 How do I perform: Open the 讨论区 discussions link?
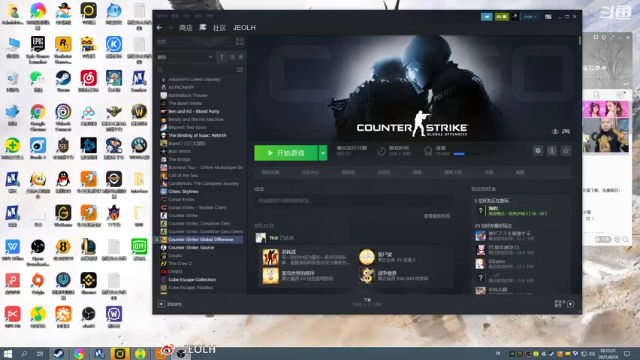384,172
